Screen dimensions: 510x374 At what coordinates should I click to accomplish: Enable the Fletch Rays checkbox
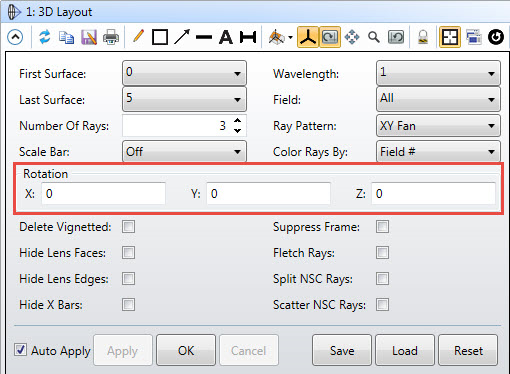point(382,253)
